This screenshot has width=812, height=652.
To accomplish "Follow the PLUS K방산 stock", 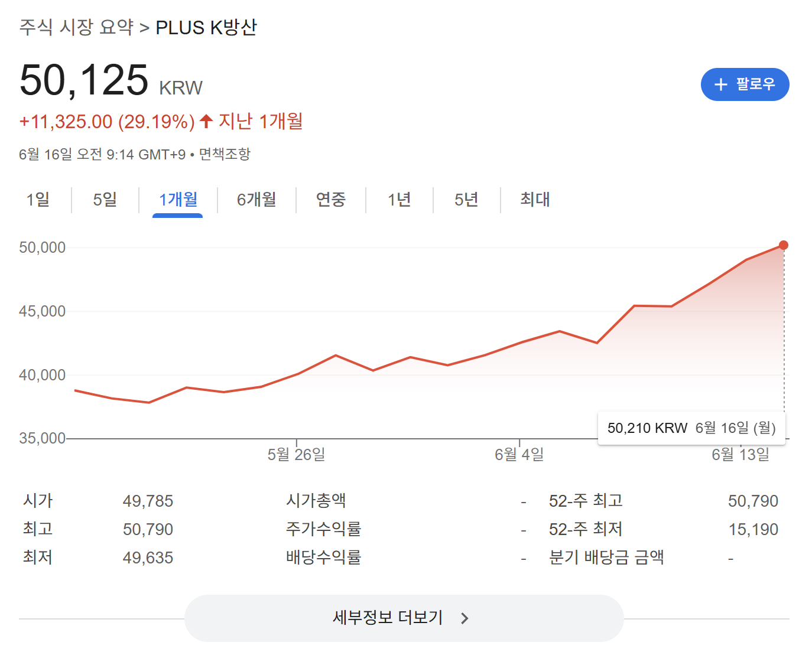I will coord(745,84).
